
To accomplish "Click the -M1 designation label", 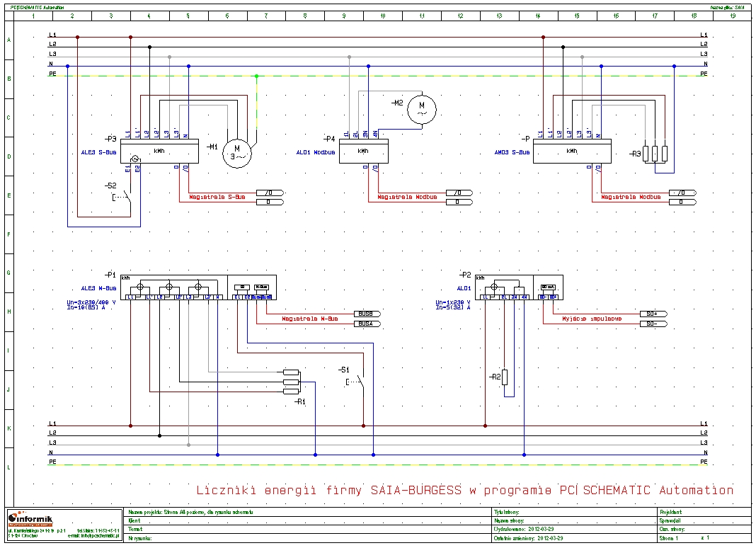I will click(x=212, y=146).
